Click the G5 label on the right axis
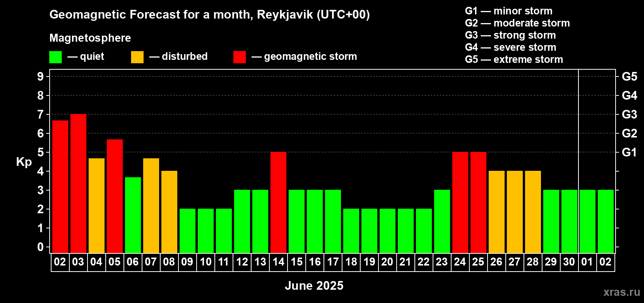The height and width of the screenshot is (303, 644). 630,77
